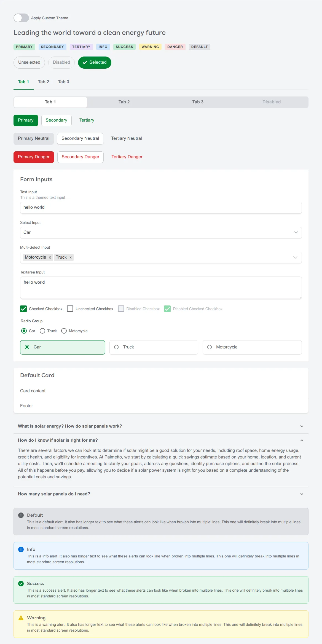The height and width of the screenshot is (644, 322).
Task: Click the Primary Danger button
Action: click(x=34, y=157)
